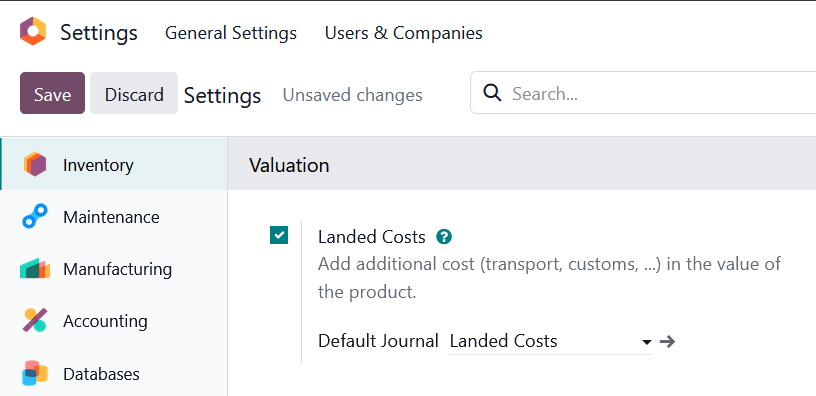
Task: Click the Settings breadcrumb title
Action: pyautogui.click(x=222, y=95)
